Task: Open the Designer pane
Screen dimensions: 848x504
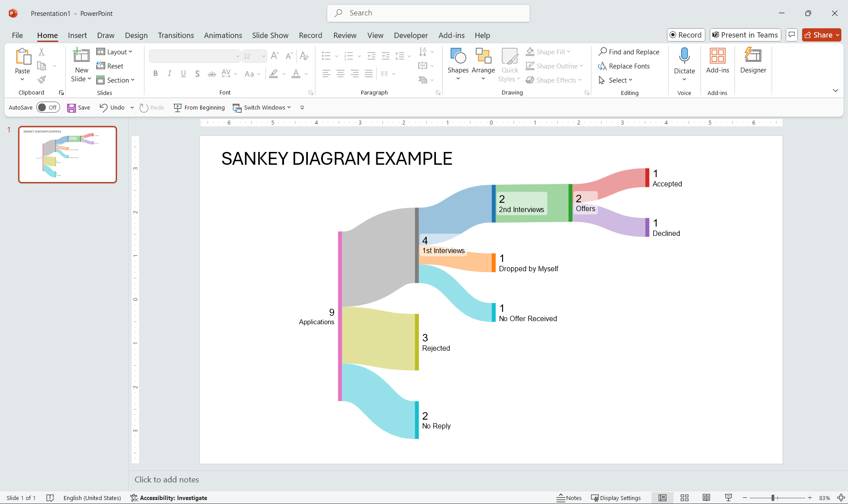Action: coord(753,61)
